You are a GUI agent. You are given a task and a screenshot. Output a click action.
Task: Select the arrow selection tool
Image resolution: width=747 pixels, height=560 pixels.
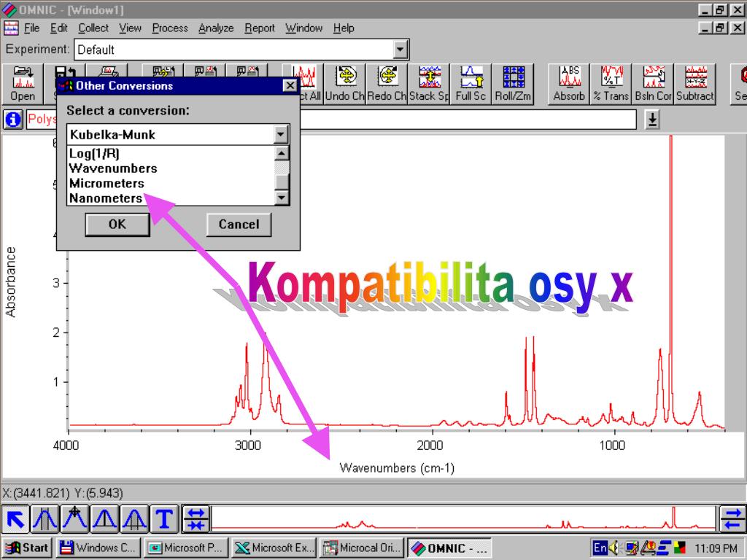pos(16,518)
